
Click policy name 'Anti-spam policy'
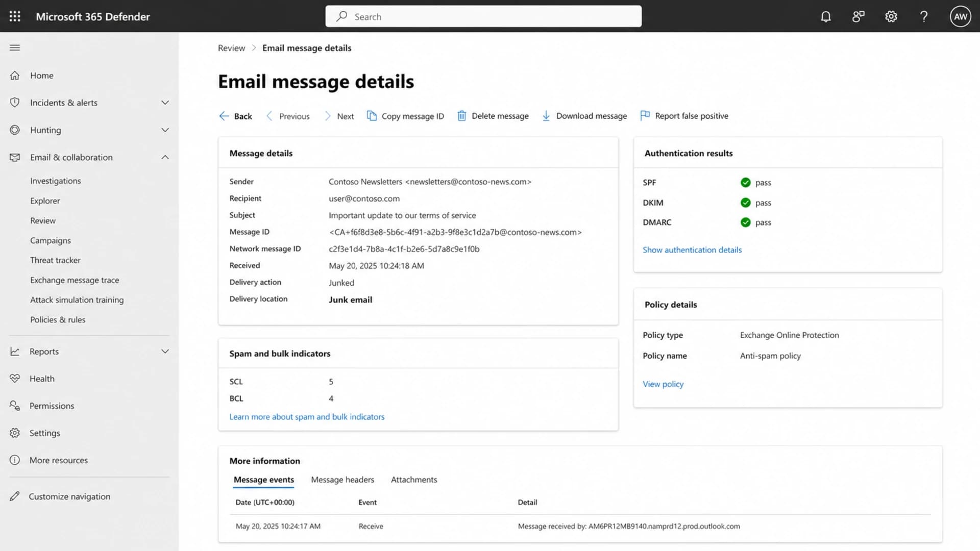[770, 356]
